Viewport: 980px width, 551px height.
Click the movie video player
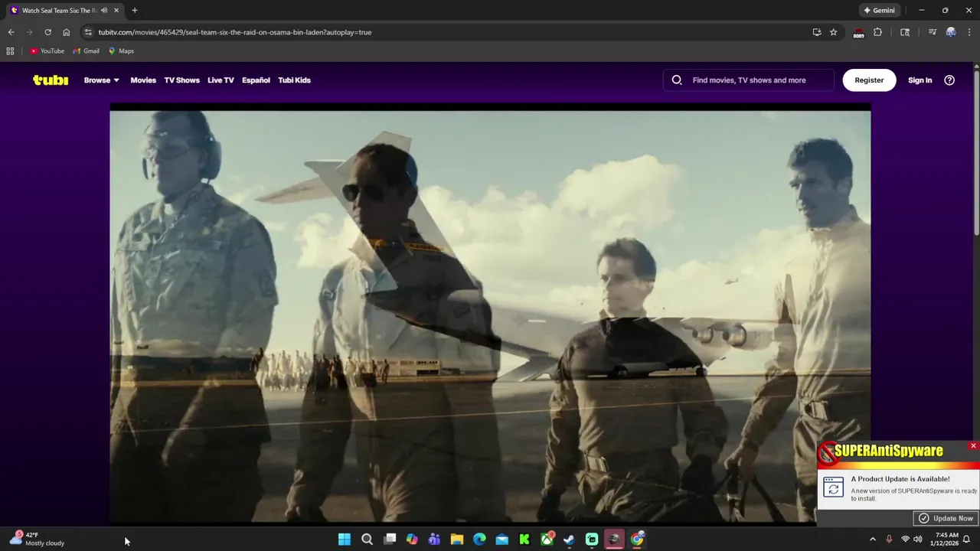pyautogui.click(x=490, y=314)
